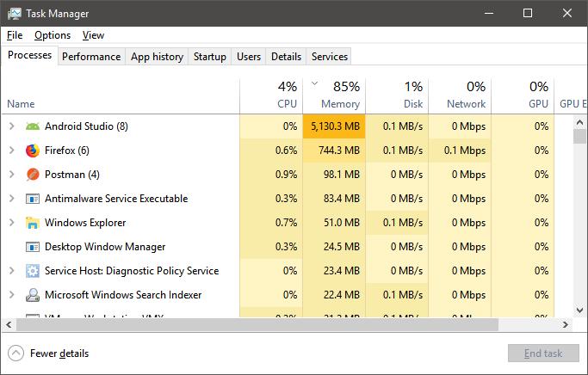This screenshot has height=375, width=588.
Task: Click the Microsoft Windows Search Indexer icon
Action: (33, 295)
